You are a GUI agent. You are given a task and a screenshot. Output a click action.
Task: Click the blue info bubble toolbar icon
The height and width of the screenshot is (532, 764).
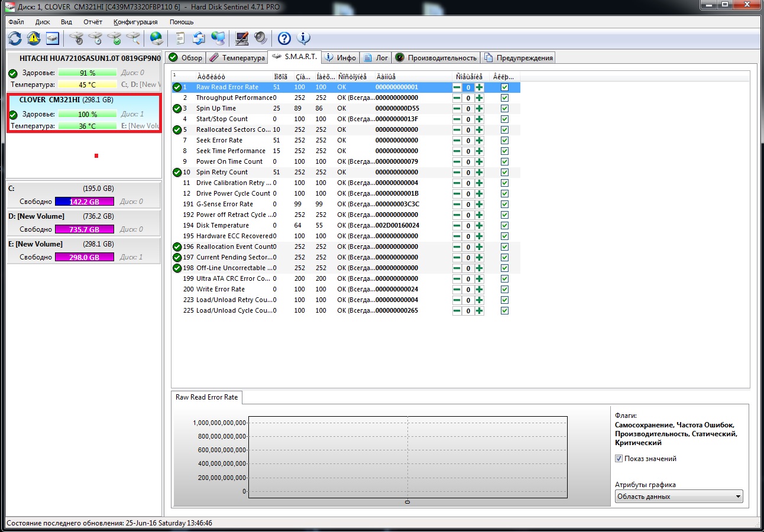tap(303, 38)
